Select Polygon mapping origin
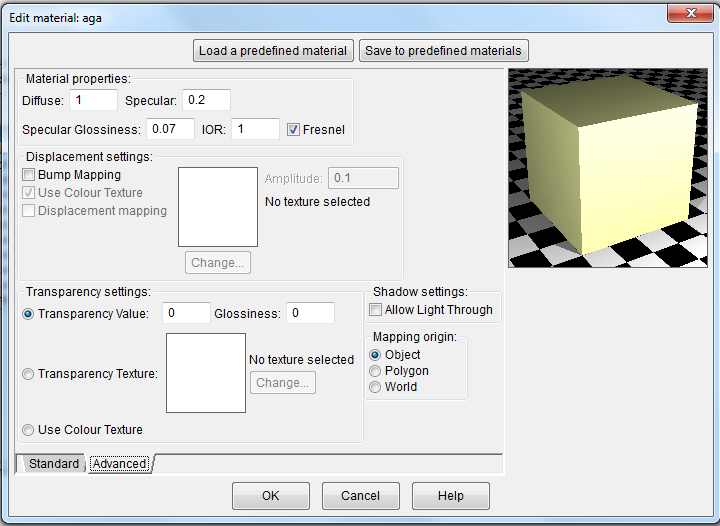This screenshot has width=720, height=526. tap(375, 371)
